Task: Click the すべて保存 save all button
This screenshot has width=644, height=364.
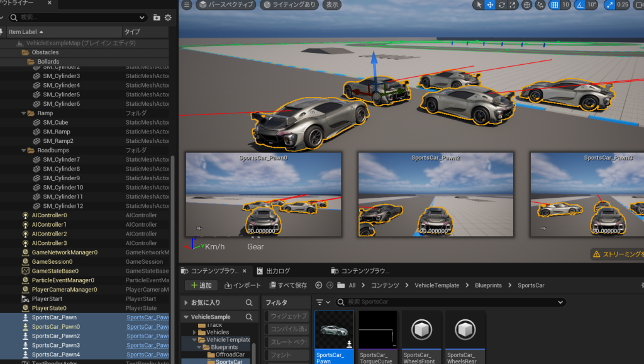Action: (x=289, y=285)
